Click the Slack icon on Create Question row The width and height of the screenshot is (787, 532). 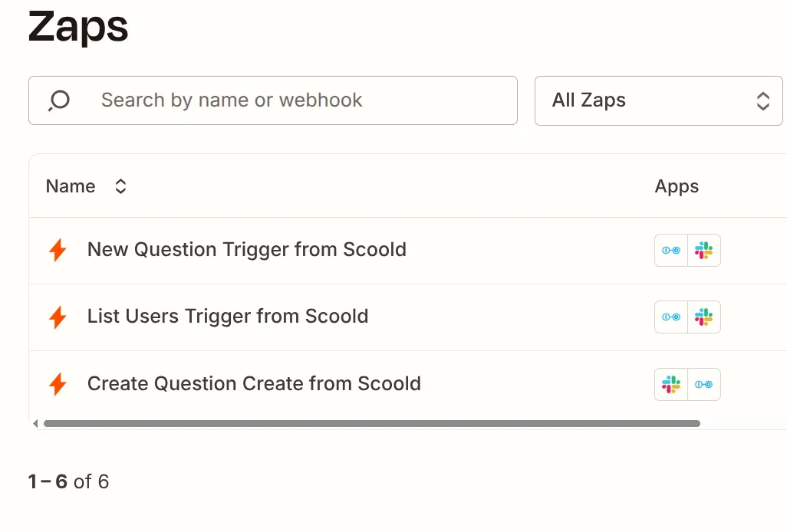point(670,384)
